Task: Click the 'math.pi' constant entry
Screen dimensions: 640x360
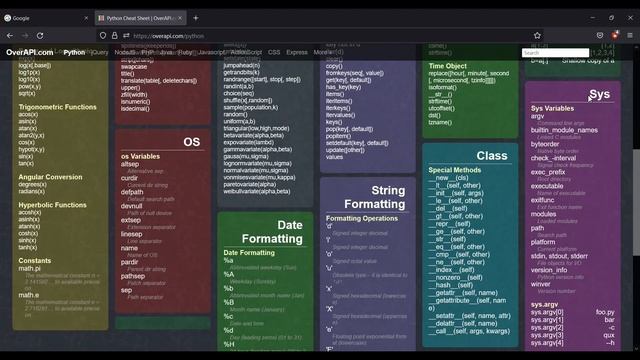Action: click(x=29, y=269)
